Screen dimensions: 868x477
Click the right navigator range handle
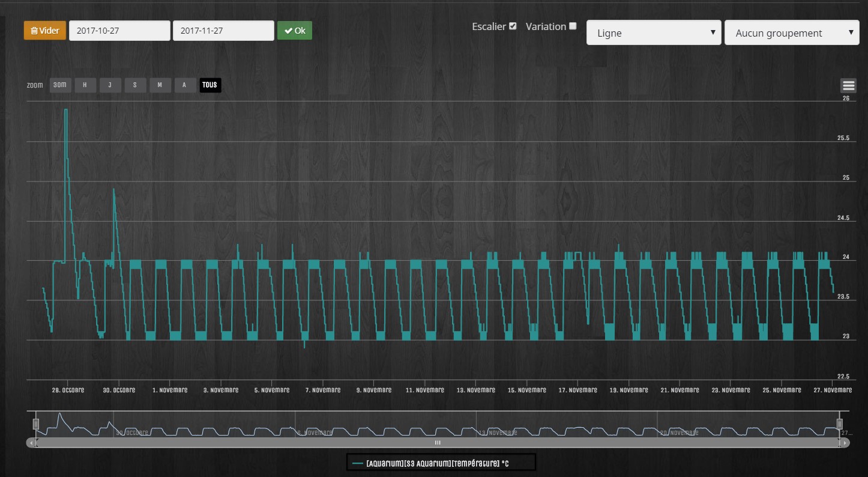tap(840, 424)
